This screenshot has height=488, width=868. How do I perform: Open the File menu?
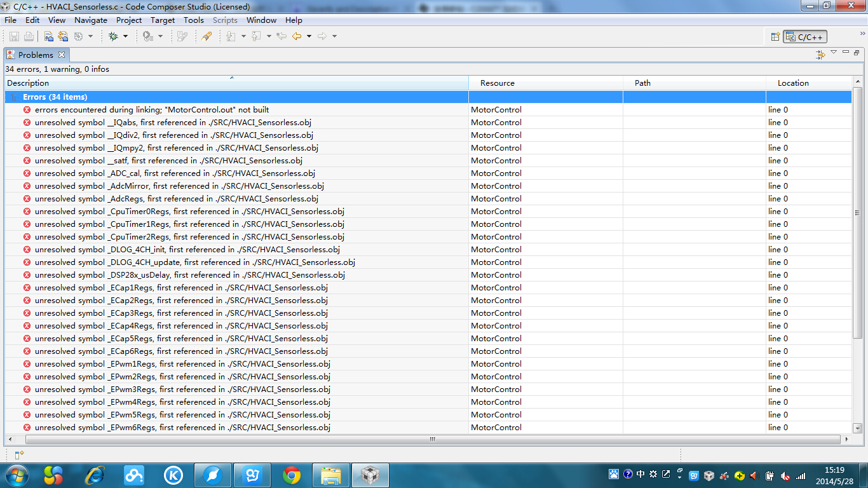[x=10, y=20]
